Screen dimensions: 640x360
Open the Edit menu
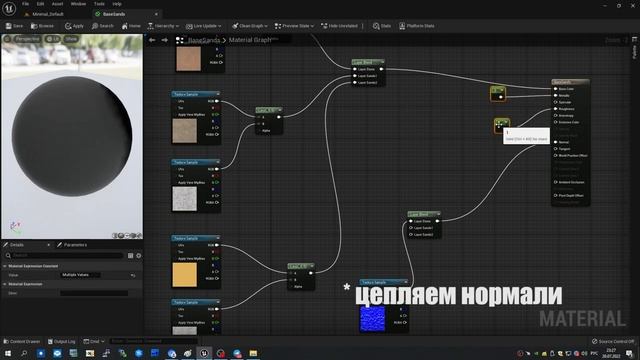40,4
